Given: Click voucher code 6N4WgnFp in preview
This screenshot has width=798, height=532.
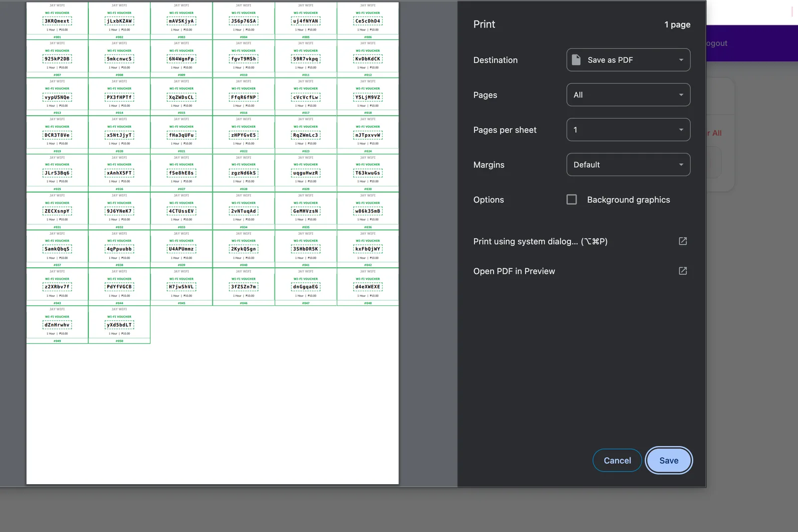Looking at the screenshot, I should pyautogui.click(x=182, y=59).
